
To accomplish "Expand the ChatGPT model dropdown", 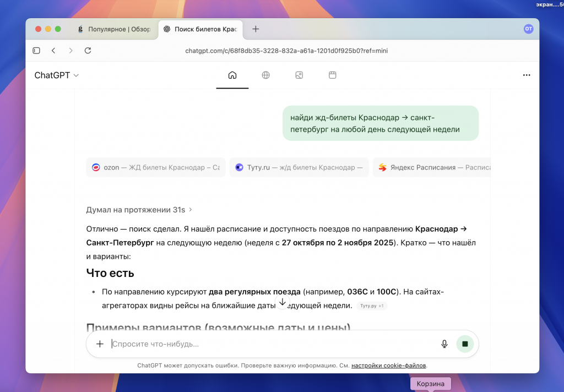I will click(x=57, y=75).
